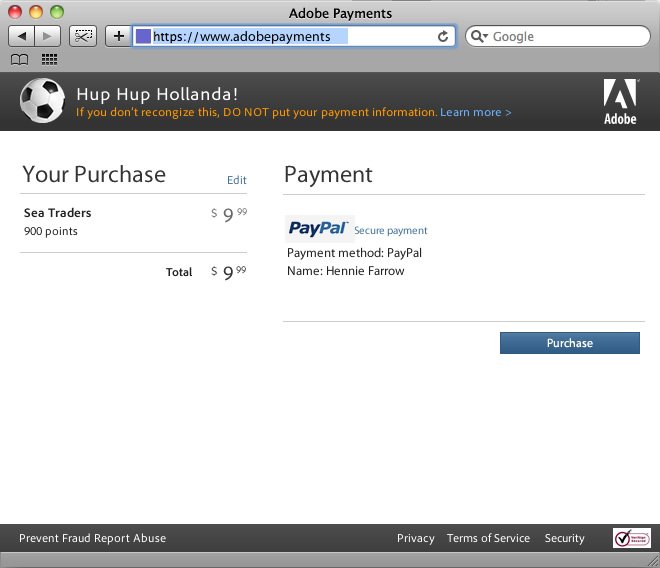This screenshot has height=568, width=660.
Task: Open the bookmarks book icon
Action: (x=20, y=60)
